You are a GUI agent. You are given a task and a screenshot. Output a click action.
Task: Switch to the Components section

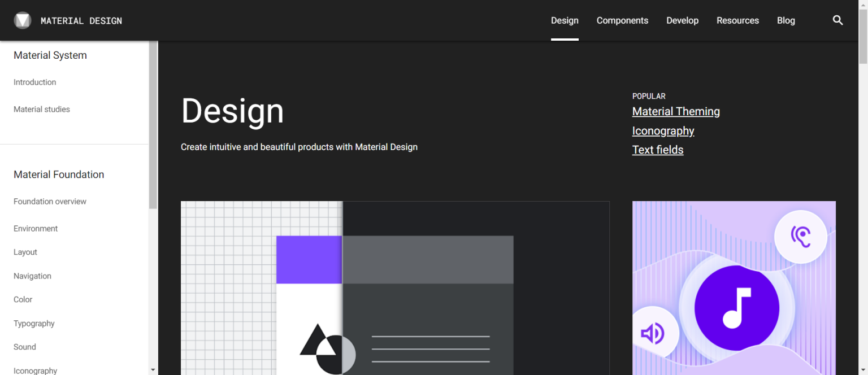pos(622,20)
